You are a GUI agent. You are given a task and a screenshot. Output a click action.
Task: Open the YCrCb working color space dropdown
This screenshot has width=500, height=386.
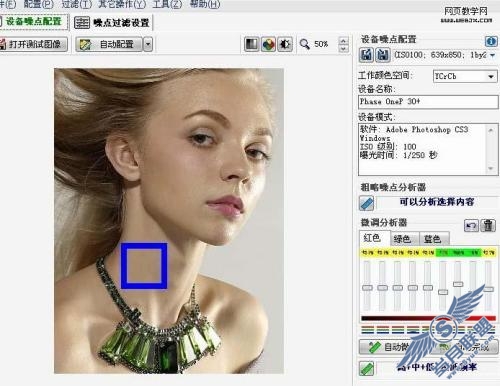465,76
